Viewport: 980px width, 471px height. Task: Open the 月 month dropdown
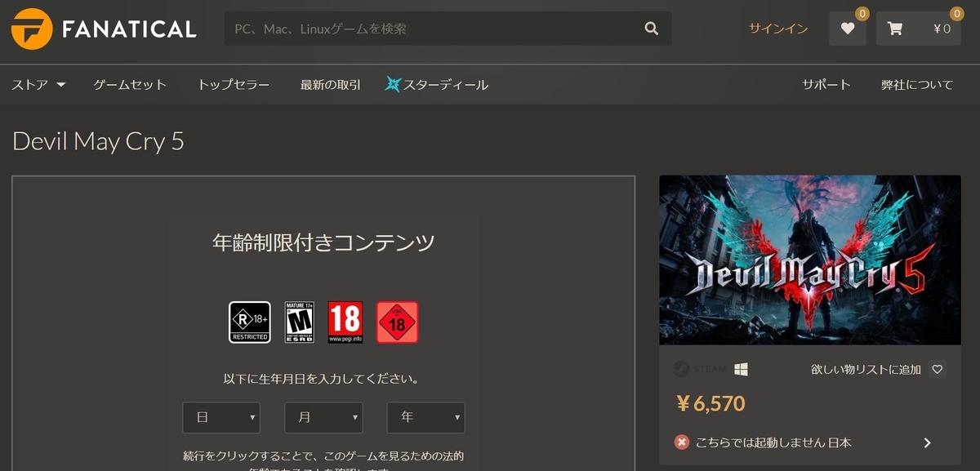click(x=323, y=417)
